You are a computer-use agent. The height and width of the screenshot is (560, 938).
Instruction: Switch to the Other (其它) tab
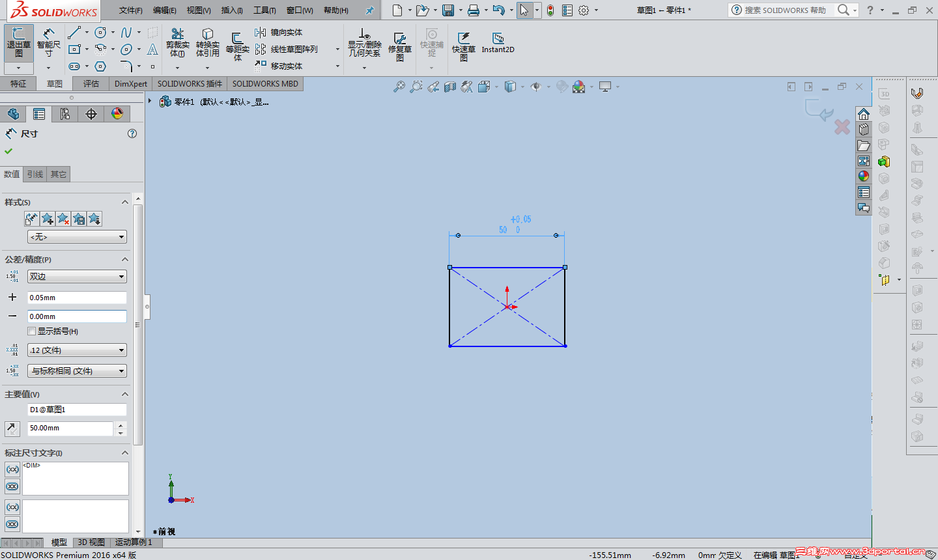tap(59, 175)
